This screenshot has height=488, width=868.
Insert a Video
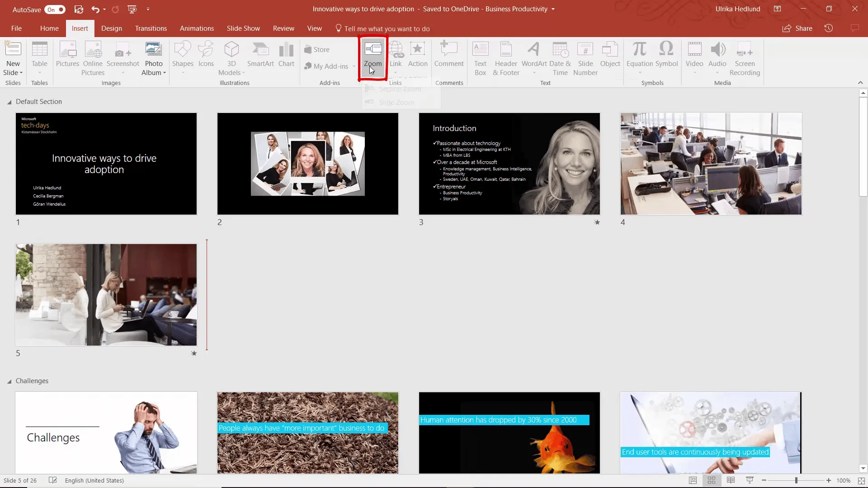[694, 58]
